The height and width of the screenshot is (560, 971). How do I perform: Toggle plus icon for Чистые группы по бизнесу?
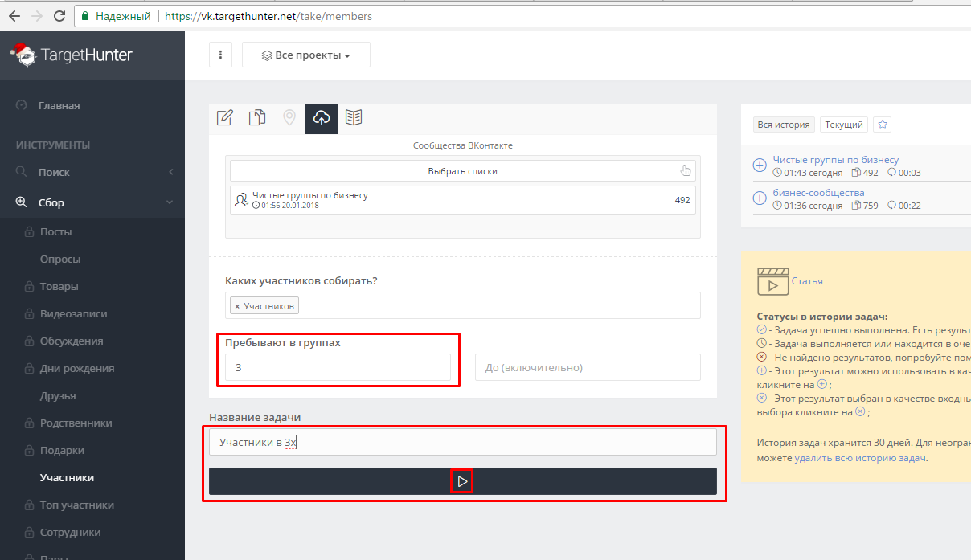point(760,166)
